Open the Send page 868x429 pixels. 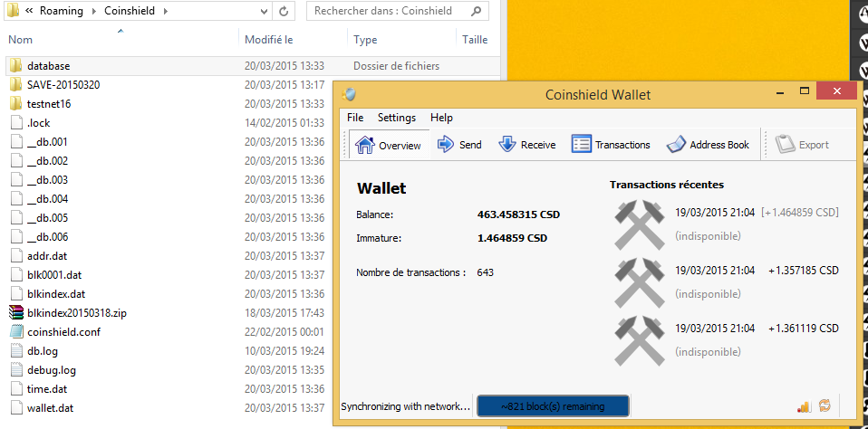[459, 145]
